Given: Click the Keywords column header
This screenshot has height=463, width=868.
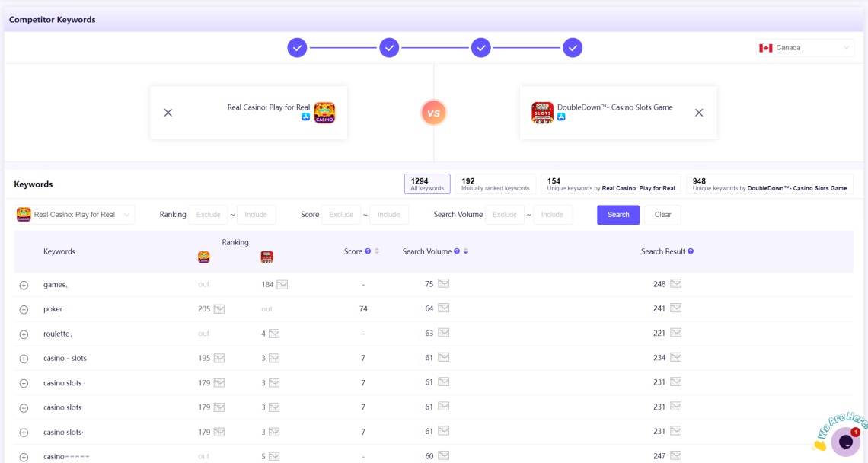Looking at the screenshot, I should click(x=59, y=251).
